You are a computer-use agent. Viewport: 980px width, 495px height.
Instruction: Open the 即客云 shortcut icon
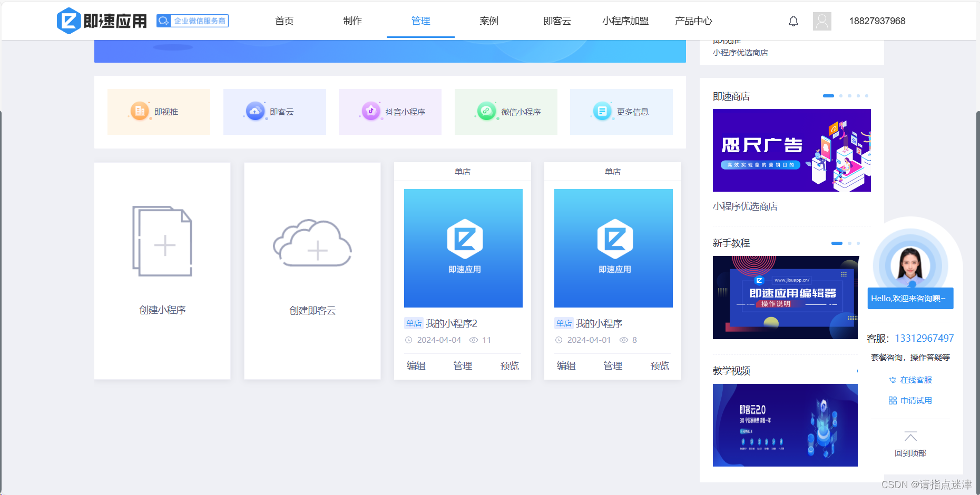pyautogui.click(x=255, y=111)
